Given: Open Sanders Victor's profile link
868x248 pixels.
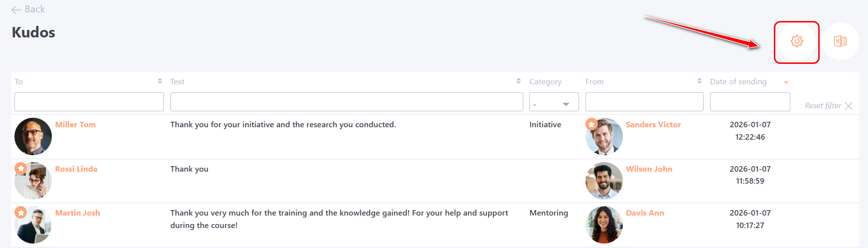Looking at the screenshot, I should (653, 125).
